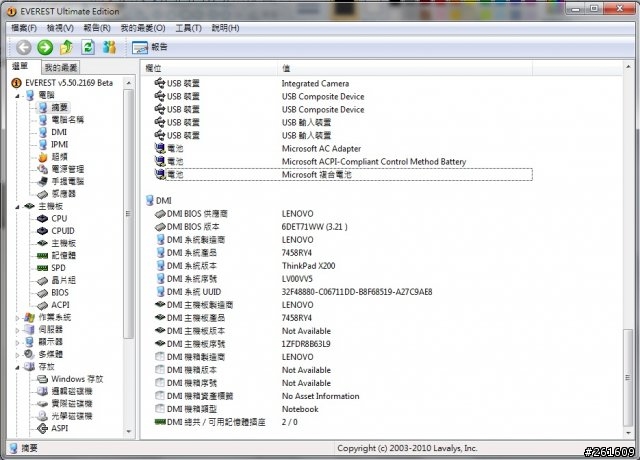The width and height of the screenshot is (640, 460).
Task: Click the 記憶體 memory module icon
Action: pos(42,256)
